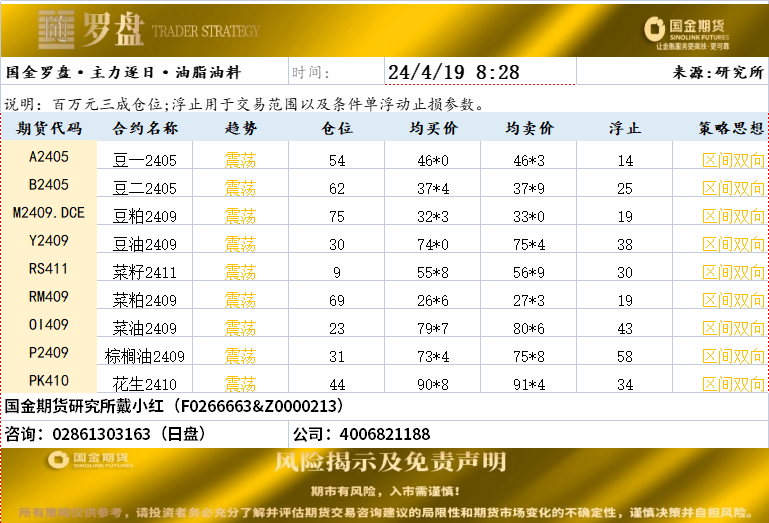
Task: Select futures code RS411
Action: click(x=49, y=268)
